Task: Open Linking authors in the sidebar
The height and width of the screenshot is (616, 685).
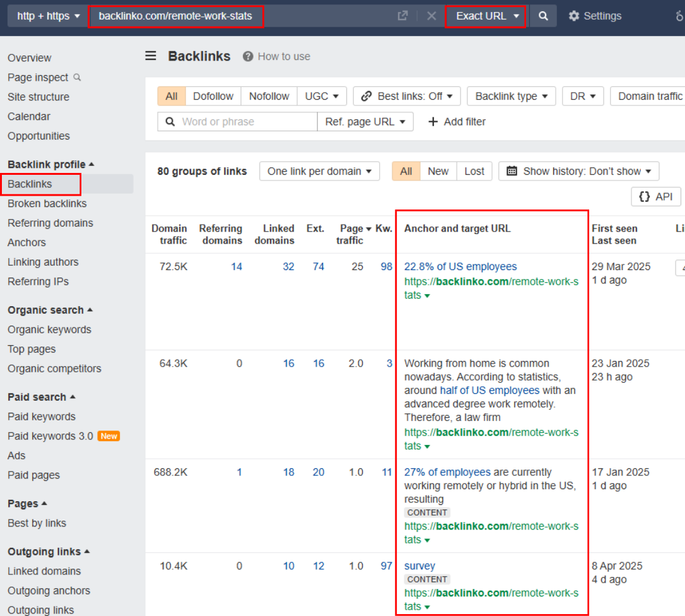Action: [43, 262]
